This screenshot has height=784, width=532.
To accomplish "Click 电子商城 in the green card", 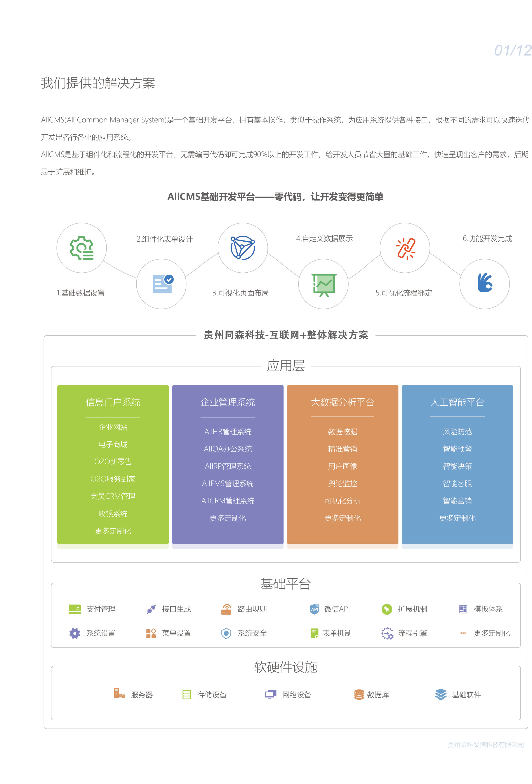I will [x=113, y=444].
